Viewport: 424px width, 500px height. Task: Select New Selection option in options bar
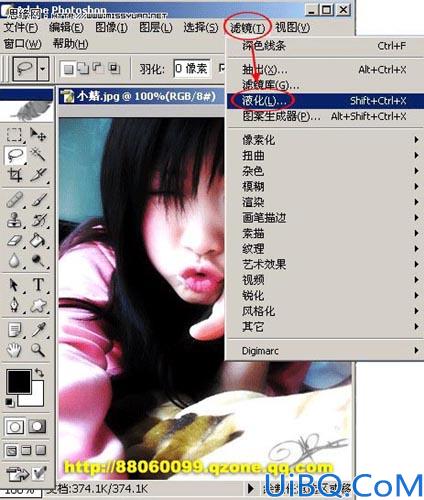68,69
